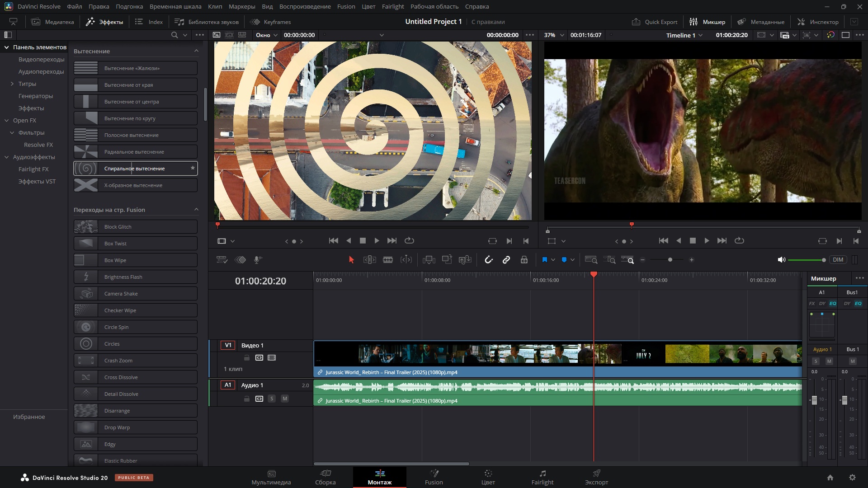Screen dimensions: 868x488
Task: Toggle linked selection chain icon
Action: (506, 260)
